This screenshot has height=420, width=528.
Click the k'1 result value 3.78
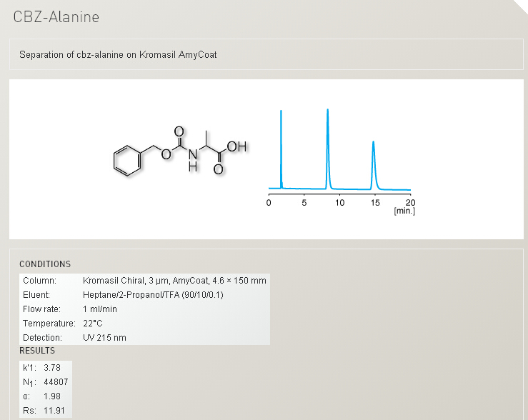(52, 368)
